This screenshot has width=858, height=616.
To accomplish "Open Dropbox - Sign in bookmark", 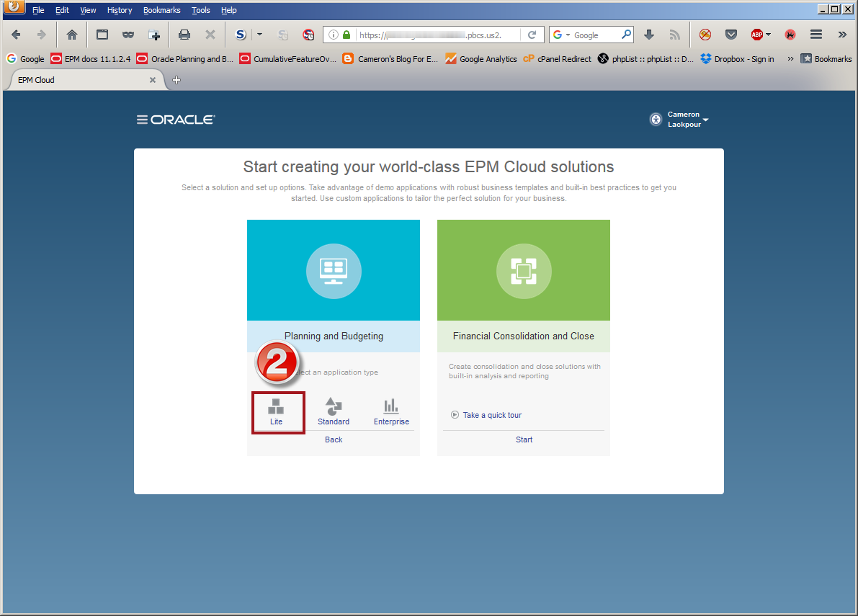I will 737,58.
